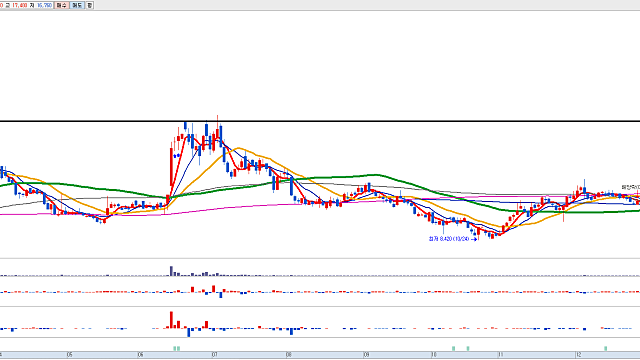Click the 06 month label on time axis
640x360 pixels.
(x=140, y=355)
